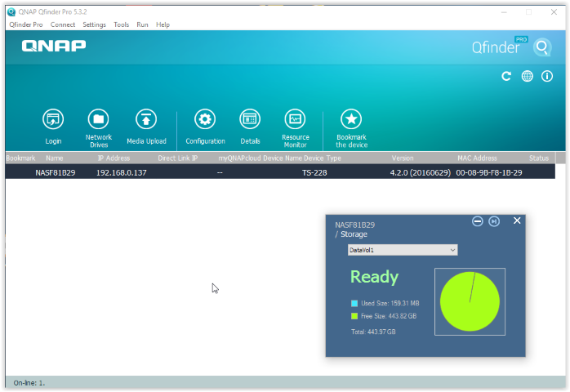
Task: Open the Connect menu
Action: pyautogui.click(x=63, y=24)
